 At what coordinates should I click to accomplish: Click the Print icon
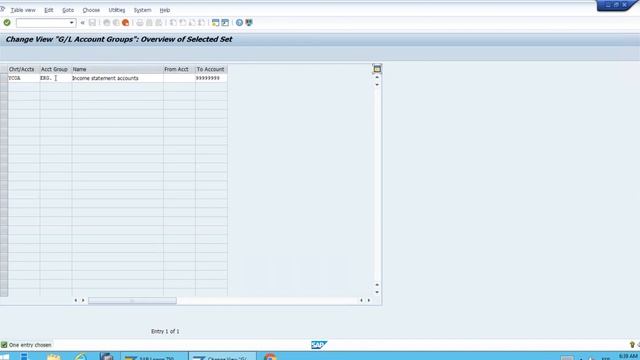140,22
